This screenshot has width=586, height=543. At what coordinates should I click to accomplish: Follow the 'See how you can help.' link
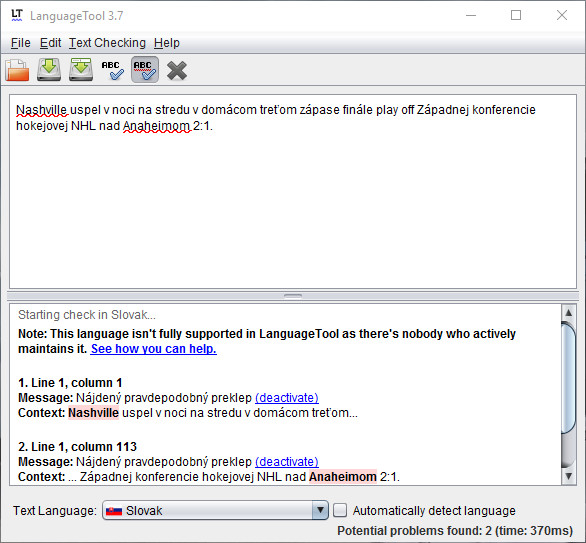click(x=154, y=349)
